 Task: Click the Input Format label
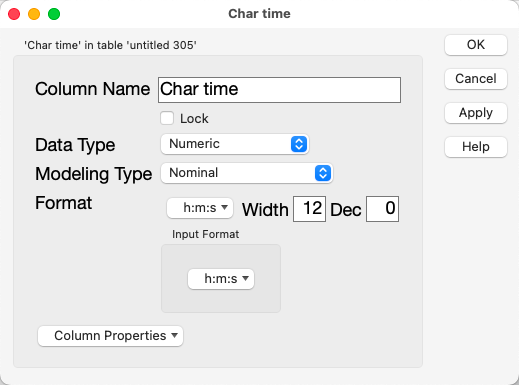click(205, 234)
